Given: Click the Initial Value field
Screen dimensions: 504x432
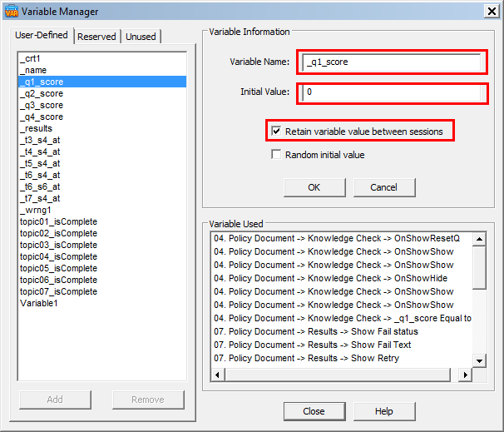Looking at the screenshot, I should click(x=393, y=92).
